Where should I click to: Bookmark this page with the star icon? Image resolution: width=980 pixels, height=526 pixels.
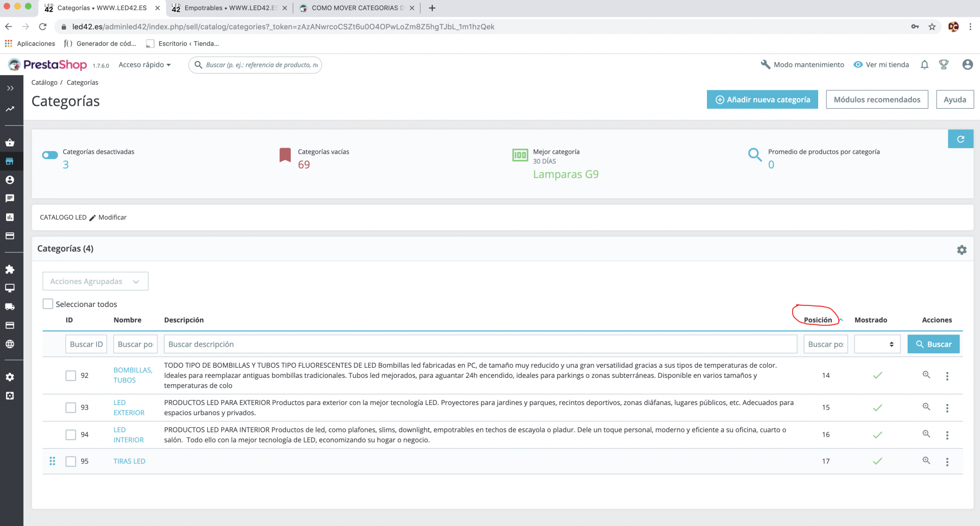932,27
